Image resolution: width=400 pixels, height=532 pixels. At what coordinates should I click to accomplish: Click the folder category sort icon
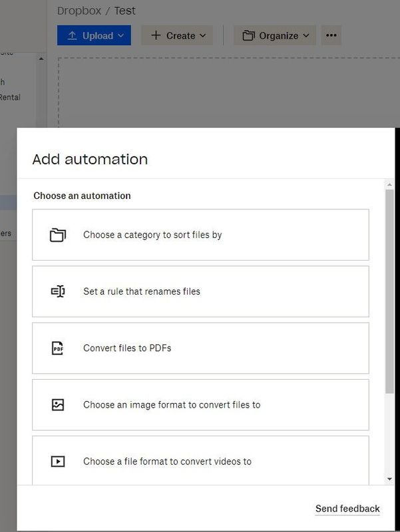click(58, 235)
